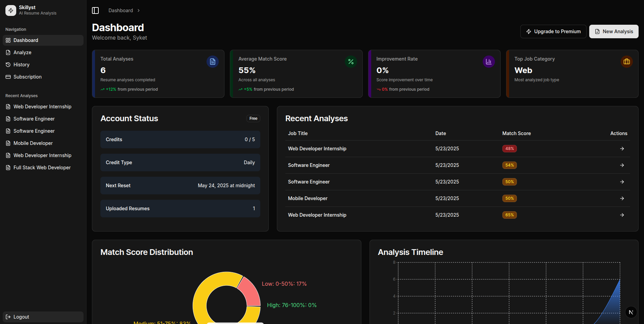Select Full Stack Web Developer from Recent Analyses
644x324 pixels.
[x=42, y=167]
